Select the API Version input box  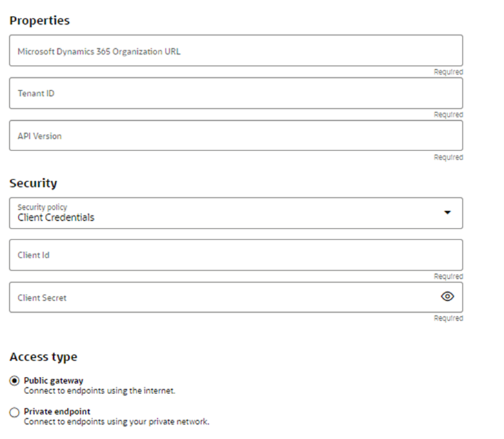pyautogui.click(x=236, y=136)
